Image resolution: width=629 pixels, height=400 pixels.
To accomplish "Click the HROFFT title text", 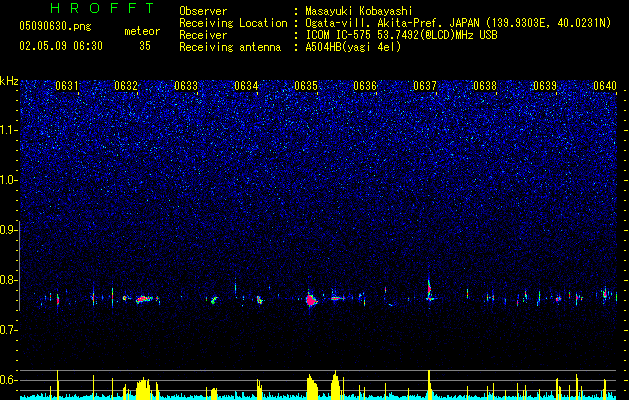I will tap(103, 8).
